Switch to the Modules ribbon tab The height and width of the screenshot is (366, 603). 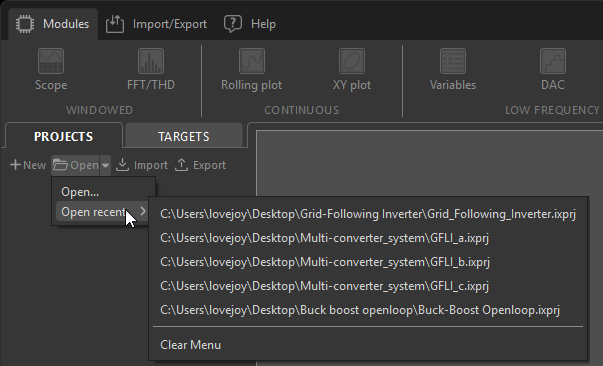coord(53,24)
